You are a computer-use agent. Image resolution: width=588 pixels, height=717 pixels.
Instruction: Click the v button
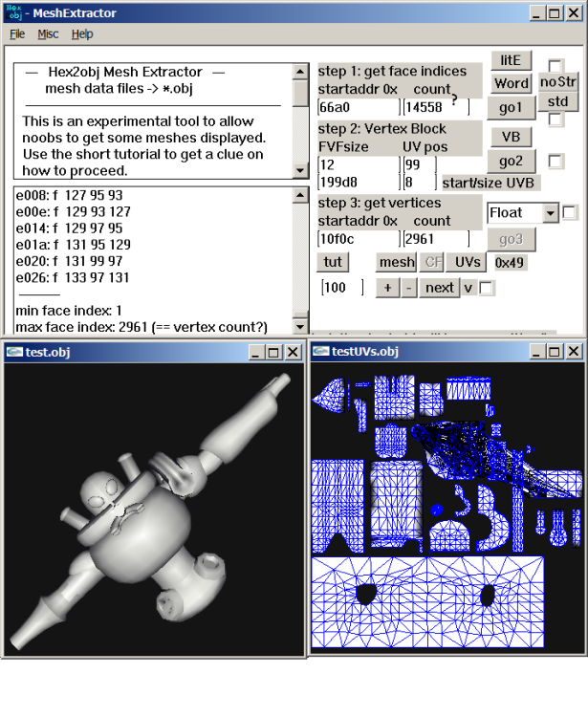pyautogui.click(x=468, y=288)
